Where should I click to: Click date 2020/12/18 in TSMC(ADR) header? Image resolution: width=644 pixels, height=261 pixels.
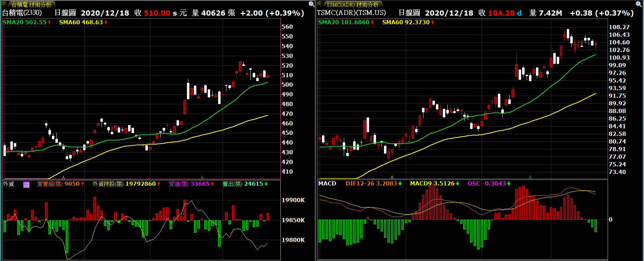click(449, 13)
